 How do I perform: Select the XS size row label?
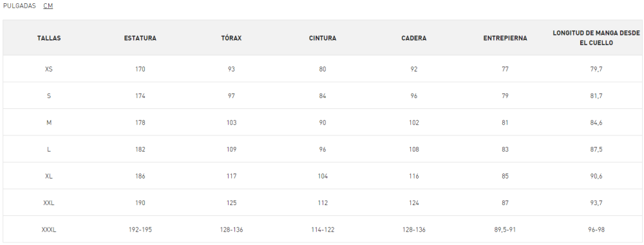tap(49, 69)
